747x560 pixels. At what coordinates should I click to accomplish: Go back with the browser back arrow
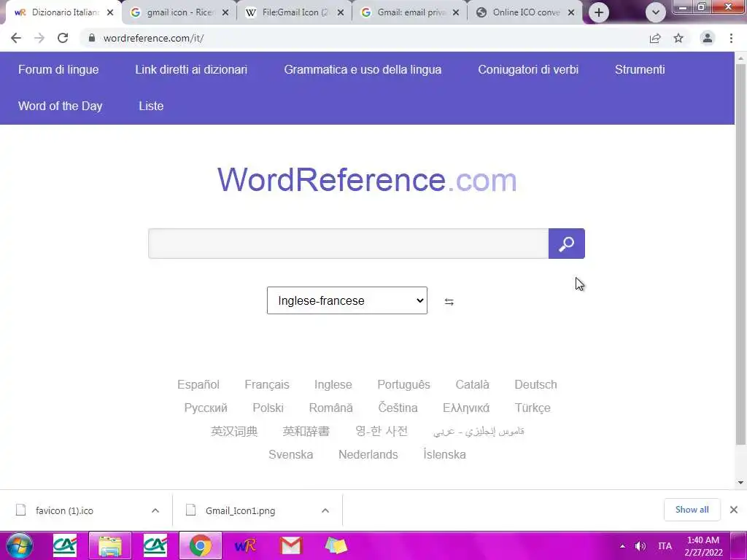16,38
